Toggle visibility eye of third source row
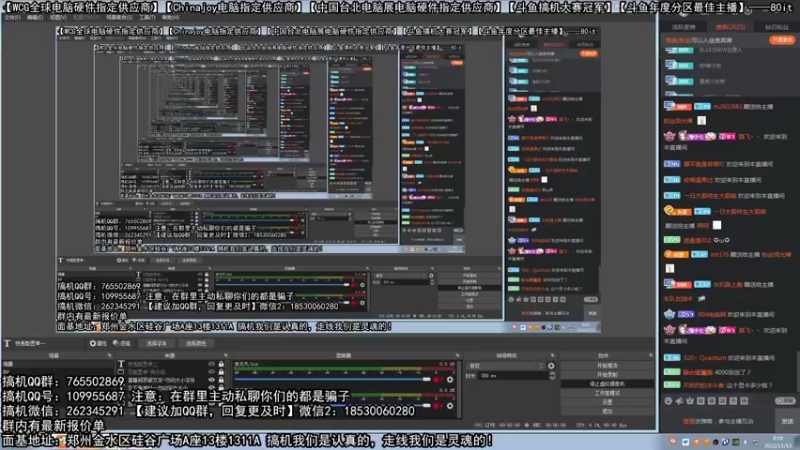This screenshot has height=450, width=800. (212, 380)
